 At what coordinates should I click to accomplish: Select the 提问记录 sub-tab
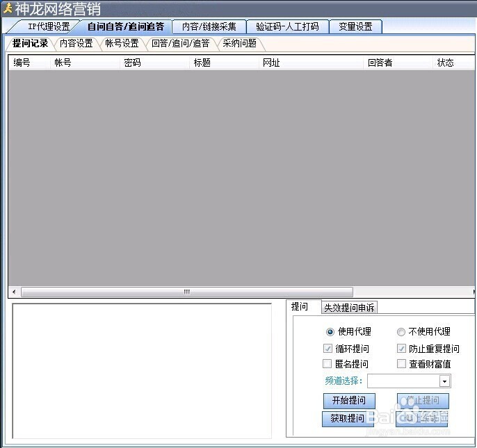(x=30, y=44)
